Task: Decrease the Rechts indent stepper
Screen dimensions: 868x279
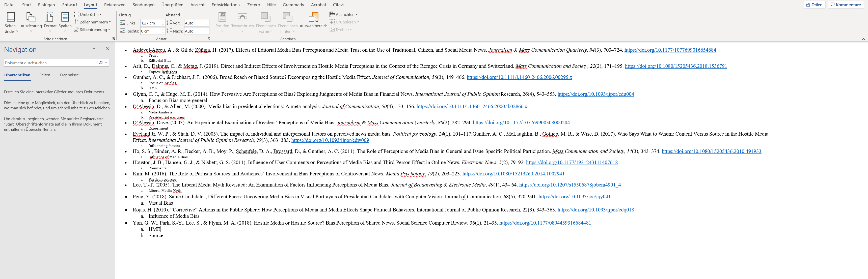Action: click(x=163, y=33)
